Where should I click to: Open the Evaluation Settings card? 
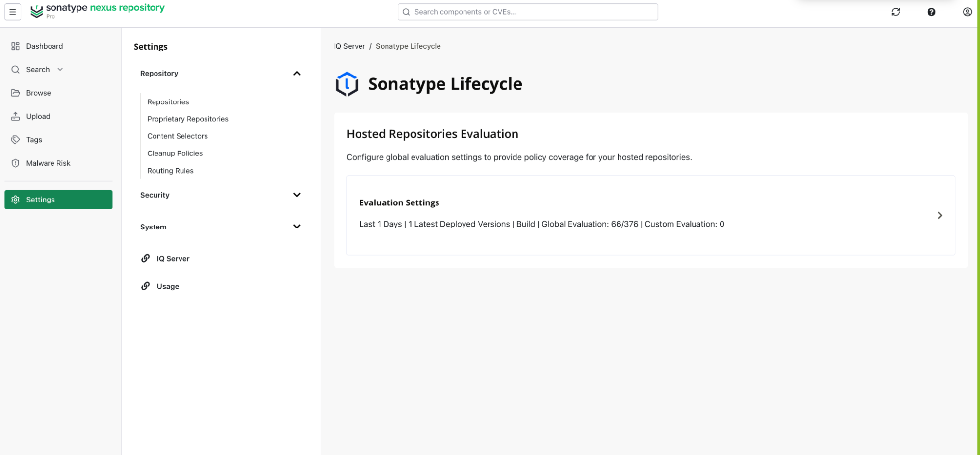[651, 215]
